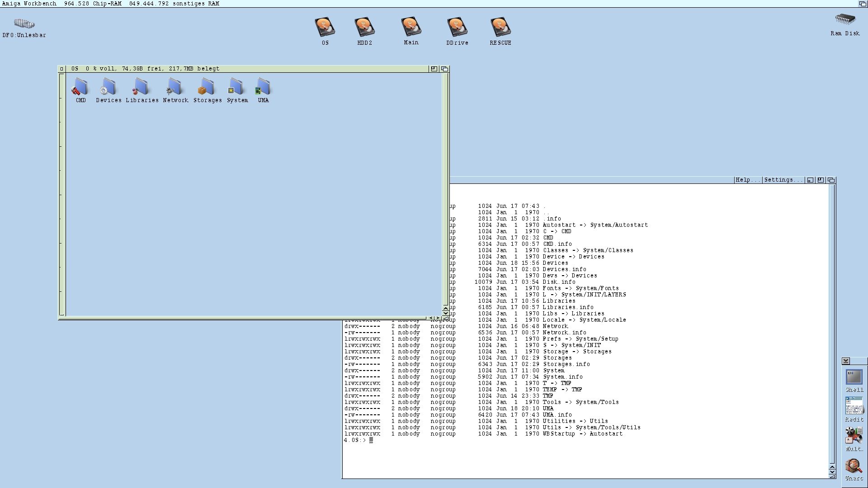Click the OS window resize gadget
Viewport: 868px width, 488px height.
(445, 318)
